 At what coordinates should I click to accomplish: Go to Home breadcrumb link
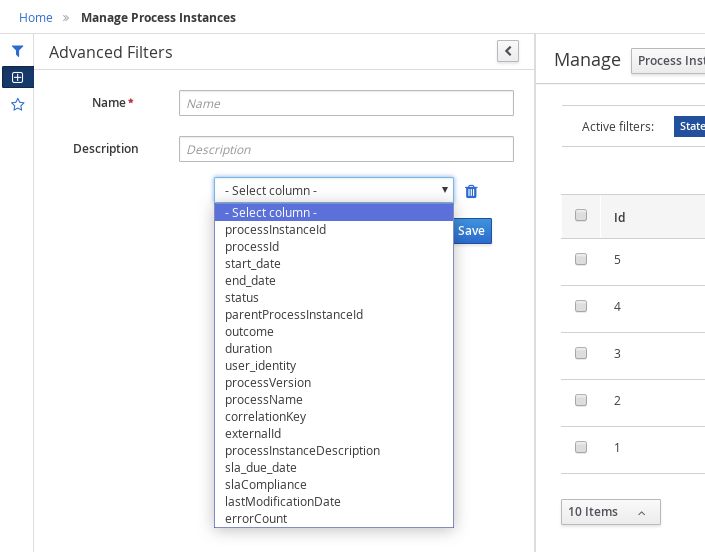click(x=36, y=18)
